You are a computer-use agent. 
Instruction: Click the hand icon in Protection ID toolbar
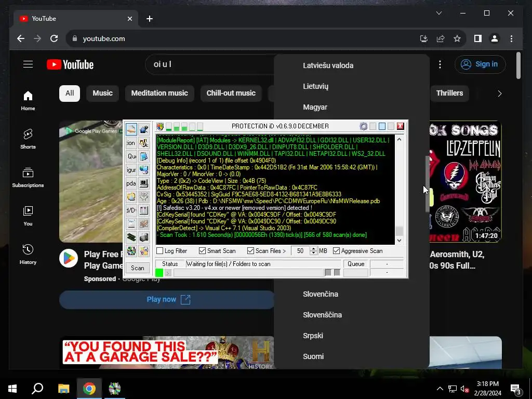[x=131, y=129]
